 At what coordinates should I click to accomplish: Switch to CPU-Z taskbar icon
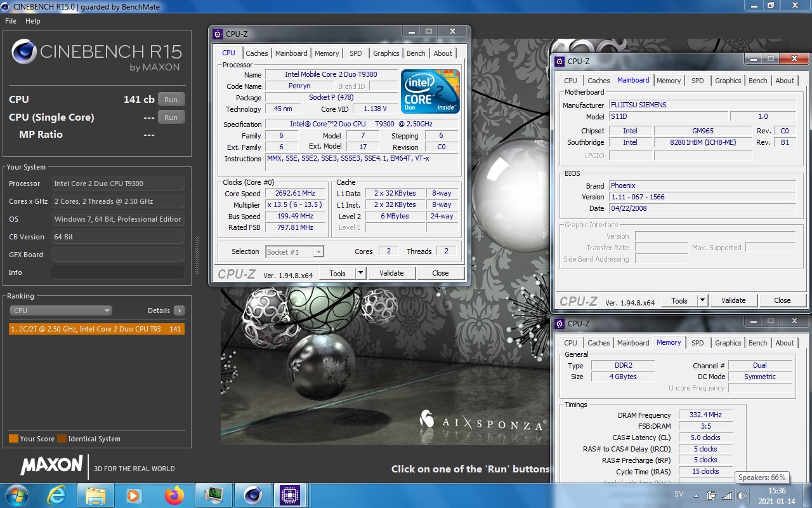click(290, 495)
